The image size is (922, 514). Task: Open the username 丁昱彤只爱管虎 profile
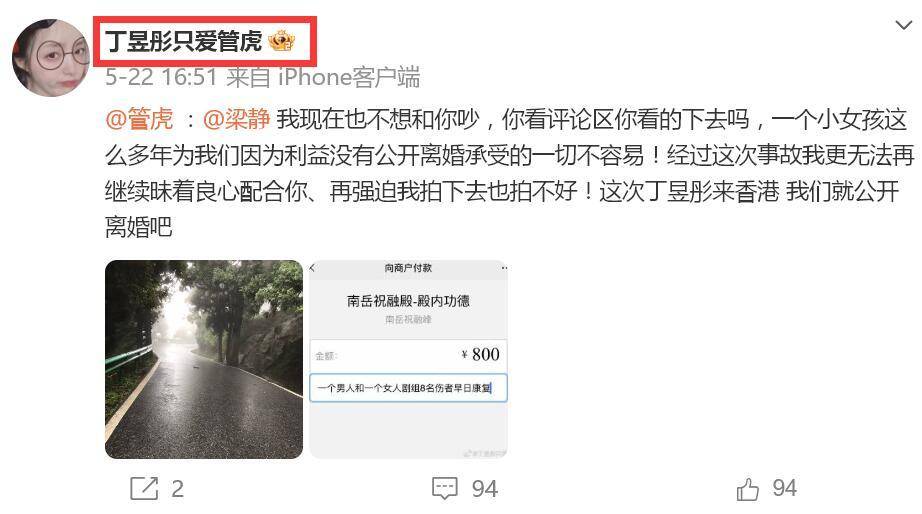(x=184, y=41)
